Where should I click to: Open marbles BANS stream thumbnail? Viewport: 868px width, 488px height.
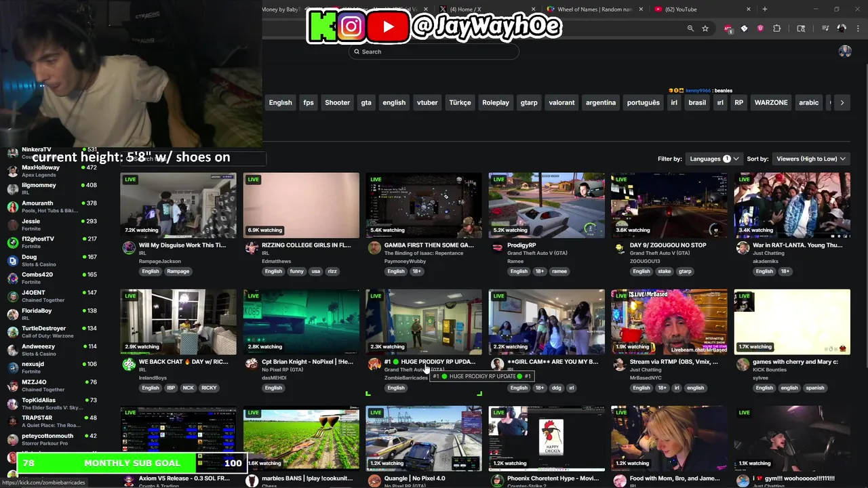[301, 439]
